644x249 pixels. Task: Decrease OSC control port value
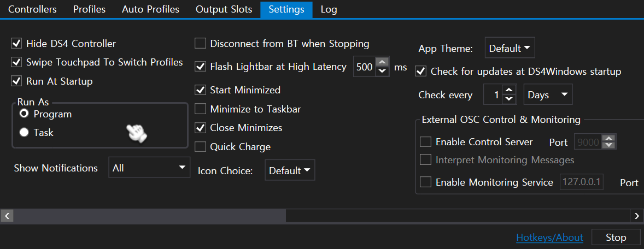(x=610, y=146)
